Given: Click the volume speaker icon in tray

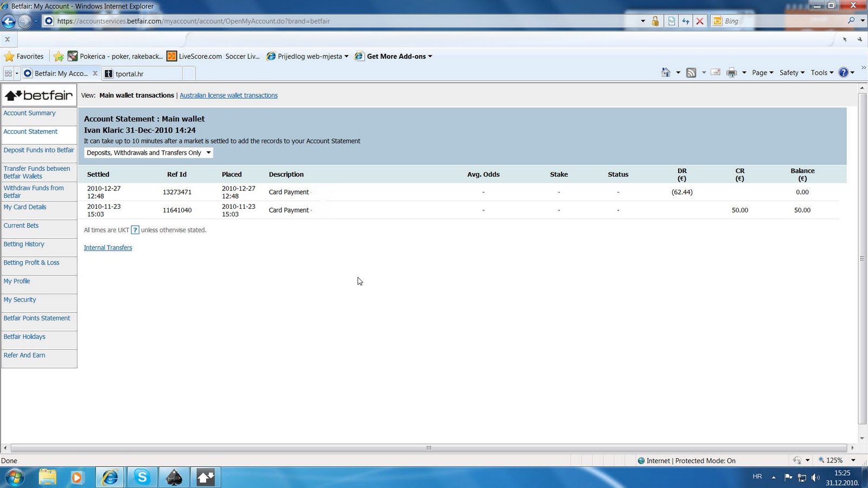Looking at the screenshot, I should (x=815, y=478).
